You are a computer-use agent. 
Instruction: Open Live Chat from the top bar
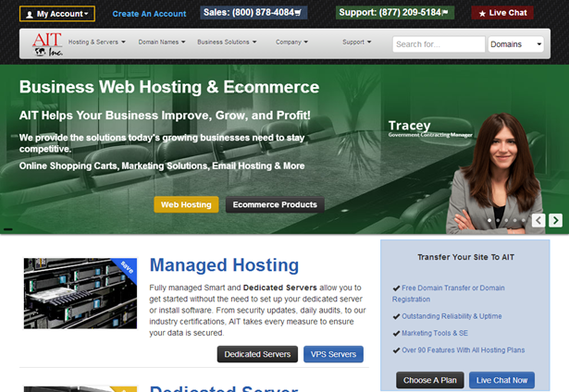[x=502, y=13]
